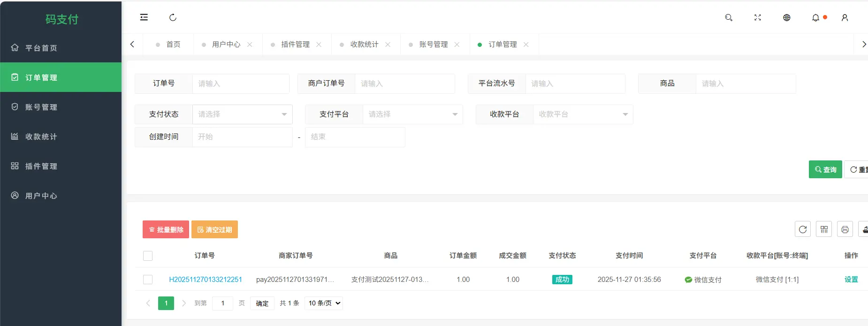Viewport: 868px width, 326px height.
Task: Switch to the 收款统计 tab
Action: 364,45
